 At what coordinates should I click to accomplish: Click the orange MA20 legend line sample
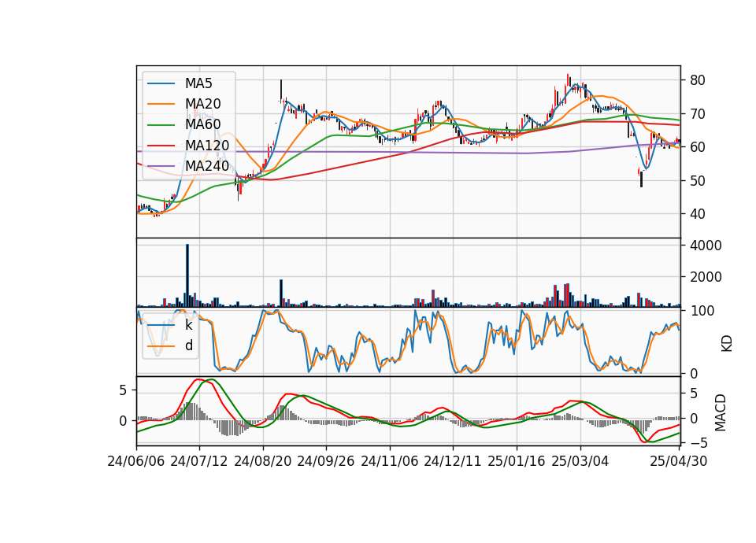coord(161,104)
